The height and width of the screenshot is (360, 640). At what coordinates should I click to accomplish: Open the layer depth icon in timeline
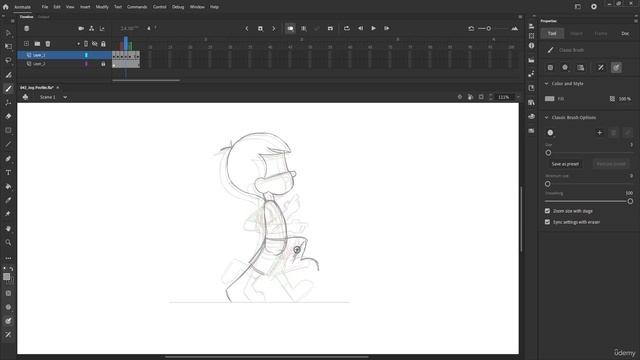tap(102, 29)
